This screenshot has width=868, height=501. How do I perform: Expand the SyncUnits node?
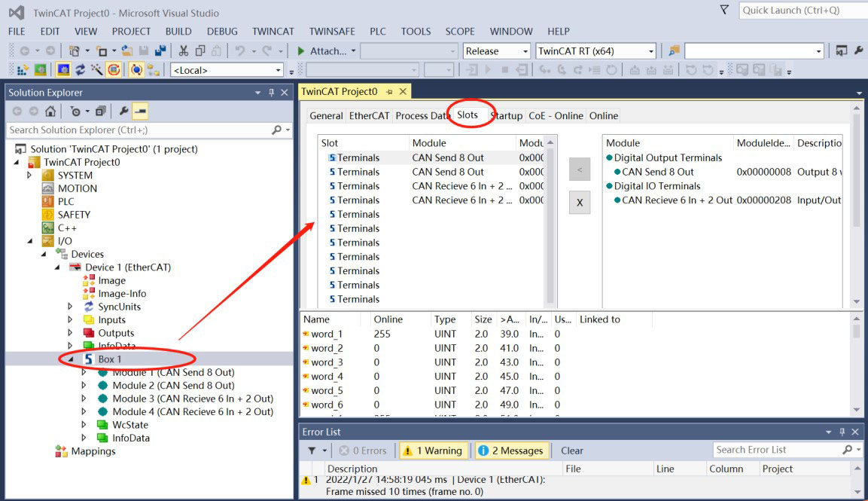70,307
